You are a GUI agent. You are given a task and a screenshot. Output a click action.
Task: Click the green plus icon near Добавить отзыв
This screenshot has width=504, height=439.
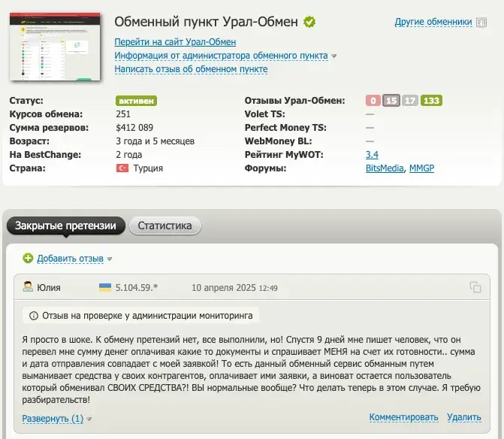(x=28, y=258)
